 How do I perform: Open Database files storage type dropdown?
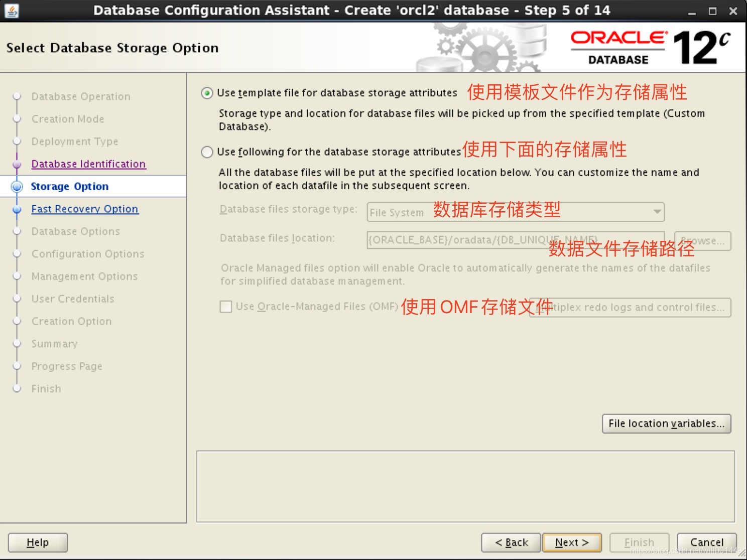tap(516, 212)
